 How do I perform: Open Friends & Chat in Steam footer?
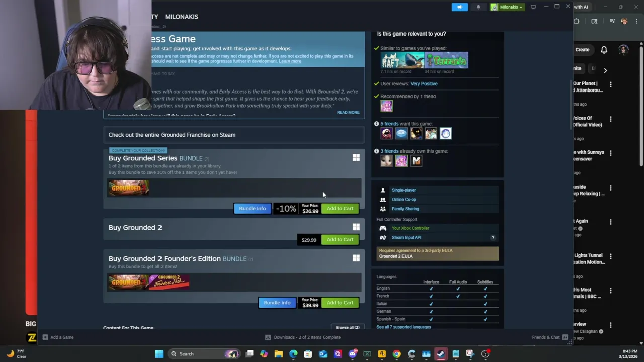[x=550, y=337]
